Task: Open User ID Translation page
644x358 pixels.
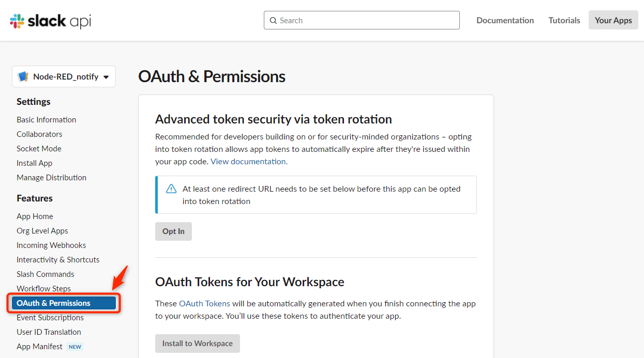Action: [49, 332]
